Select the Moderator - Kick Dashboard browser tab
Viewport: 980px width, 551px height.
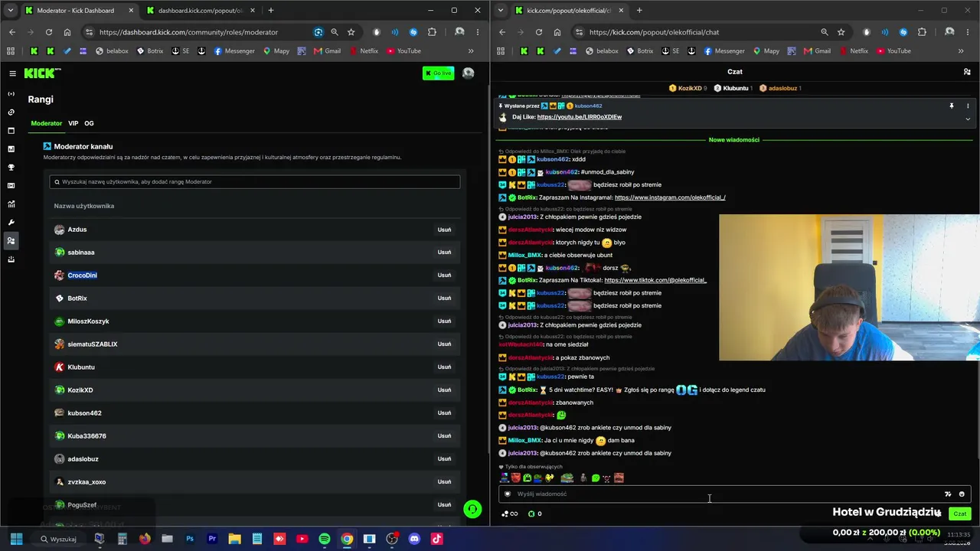[78, 11]
